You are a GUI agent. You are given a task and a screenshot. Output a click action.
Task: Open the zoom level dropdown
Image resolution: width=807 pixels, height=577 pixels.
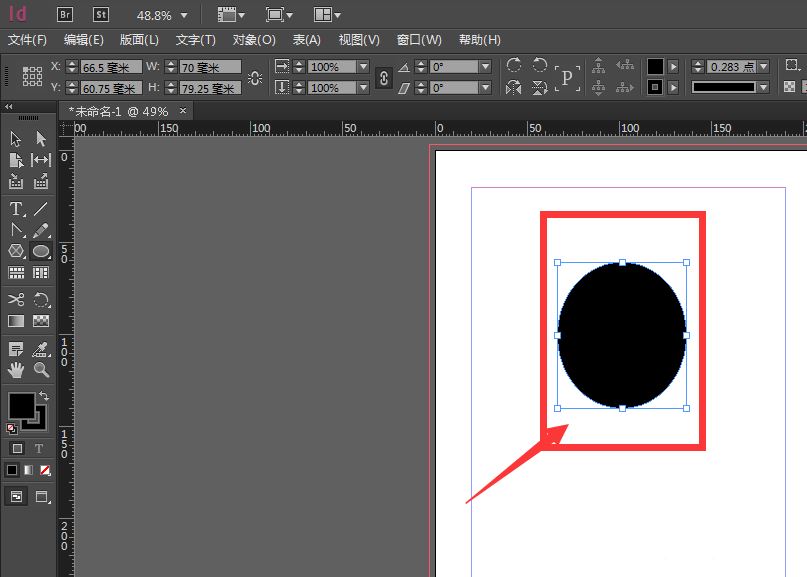(184, 16)
